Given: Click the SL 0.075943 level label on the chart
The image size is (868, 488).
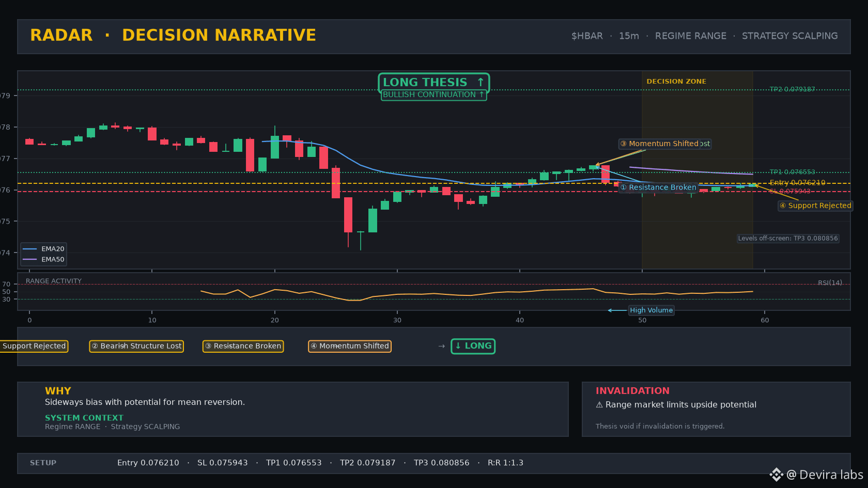Looking at the screenshot, I should [790, 192].
